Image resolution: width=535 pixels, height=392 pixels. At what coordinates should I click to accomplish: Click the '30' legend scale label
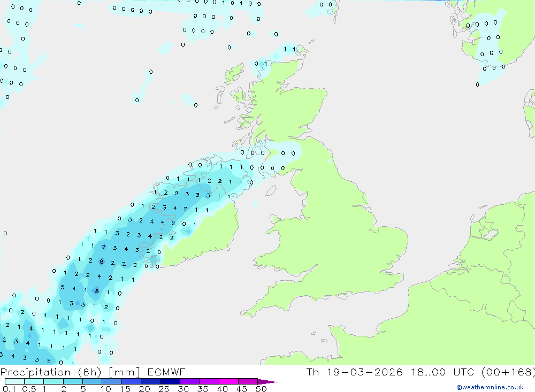click(x=184, y=389)
